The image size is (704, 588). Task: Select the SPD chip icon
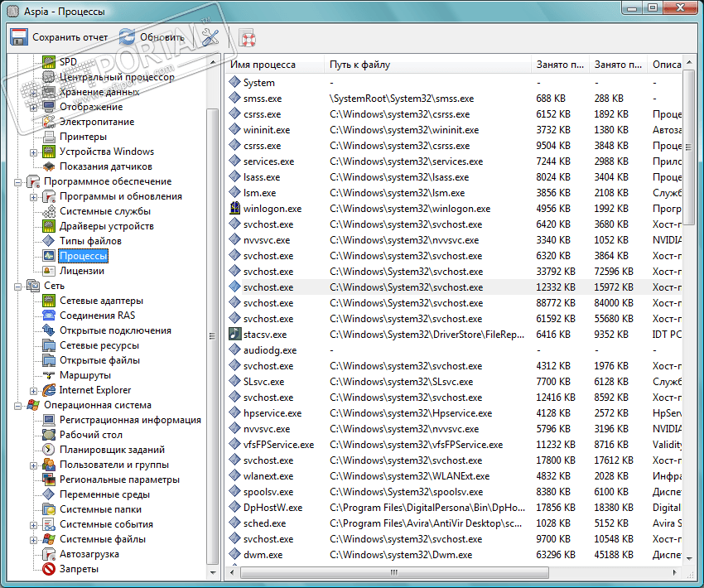coord(49,61)
